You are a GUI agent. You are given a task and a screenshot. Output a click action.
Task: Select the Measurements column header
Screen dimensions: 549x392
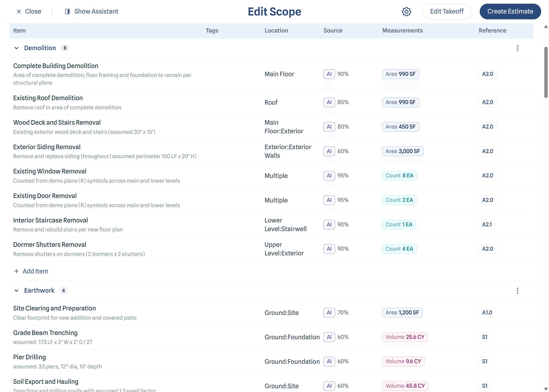pos(403,30)
